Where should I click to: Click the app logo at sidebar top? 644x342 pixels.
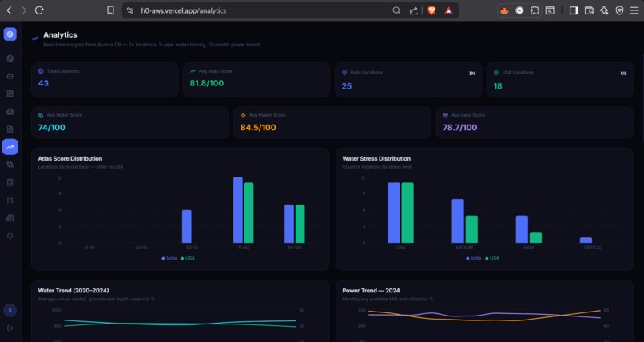pos(10,34)
